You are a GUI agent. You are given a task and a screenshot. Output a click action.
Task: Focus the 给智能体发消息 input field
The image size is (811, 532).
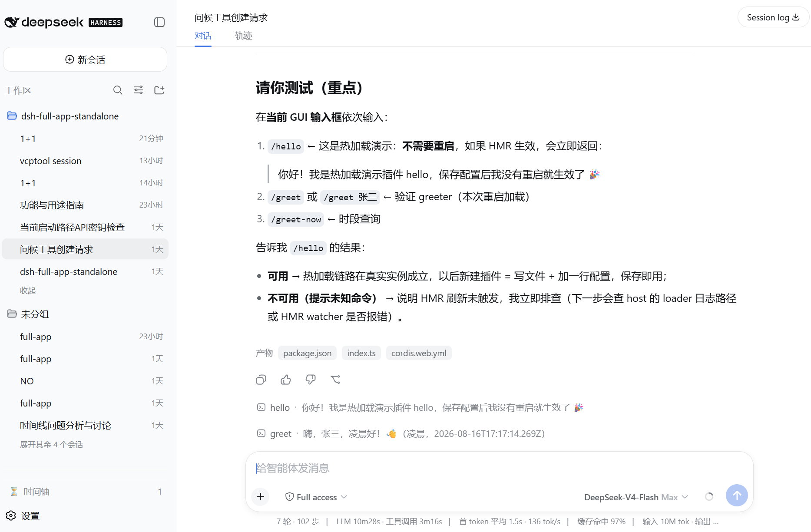[500, 468]
